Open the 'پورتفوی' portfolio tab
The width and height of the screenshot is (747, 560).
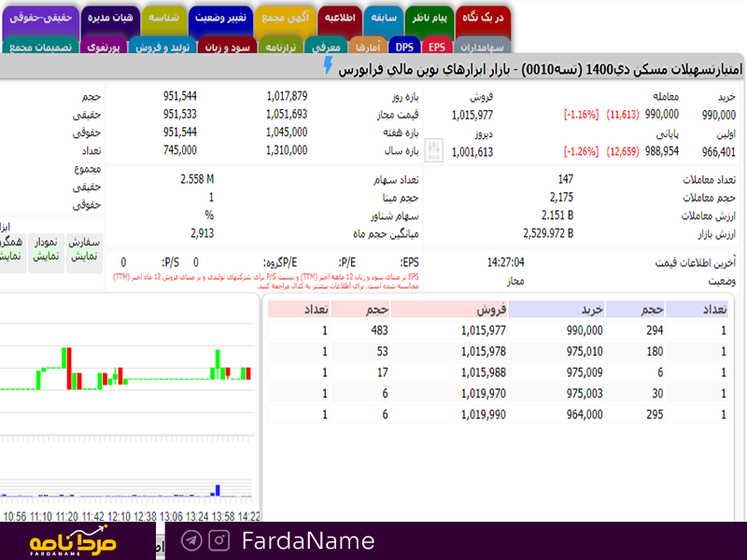[x=104, y=47]
